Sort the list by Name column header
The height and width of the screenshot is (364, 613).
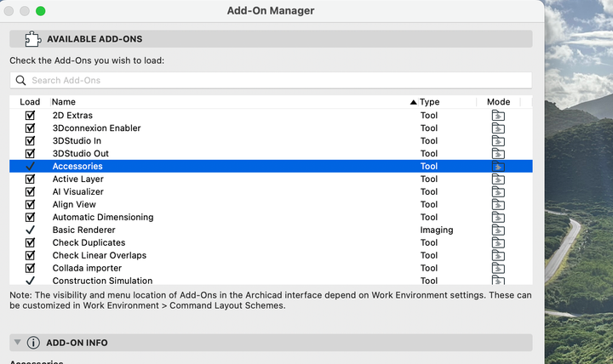click(x=64, y=102)
